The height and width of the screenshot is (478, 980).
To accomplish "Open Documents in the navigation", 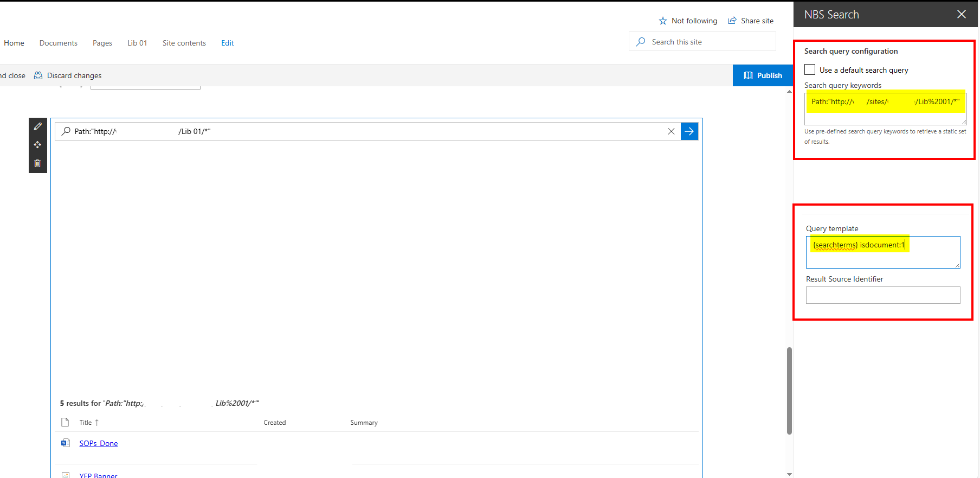I will coord(59,43).
